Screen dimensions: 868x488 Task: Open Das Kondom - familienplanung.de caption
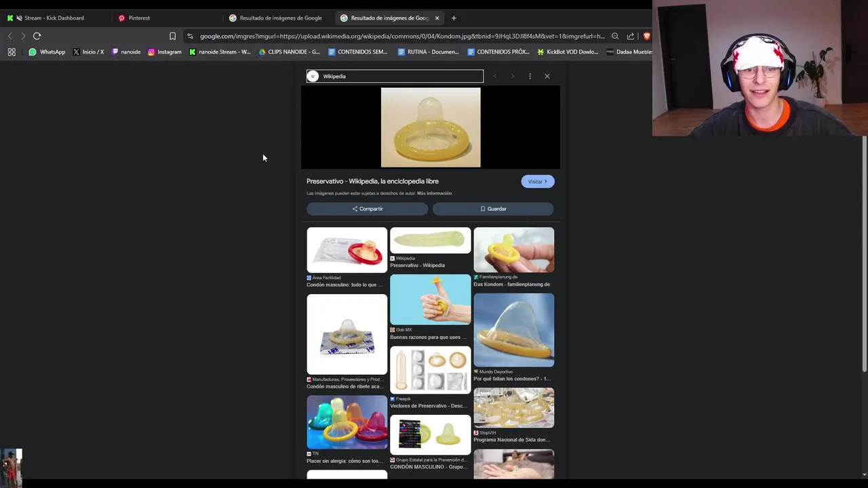tap(511, 284)
